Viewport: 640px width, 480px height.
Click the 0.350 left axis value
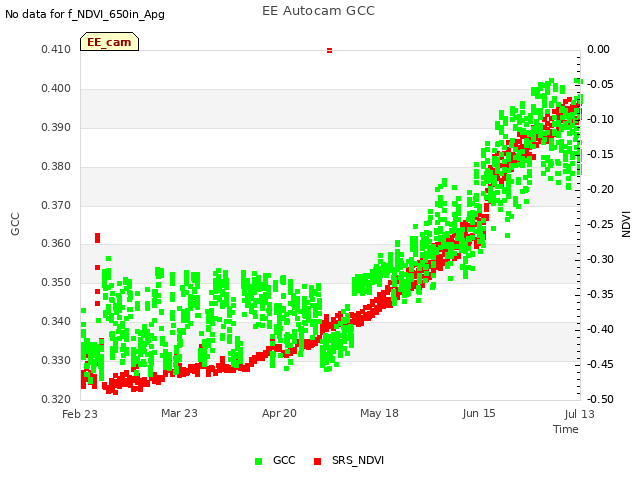coord(56,282)
